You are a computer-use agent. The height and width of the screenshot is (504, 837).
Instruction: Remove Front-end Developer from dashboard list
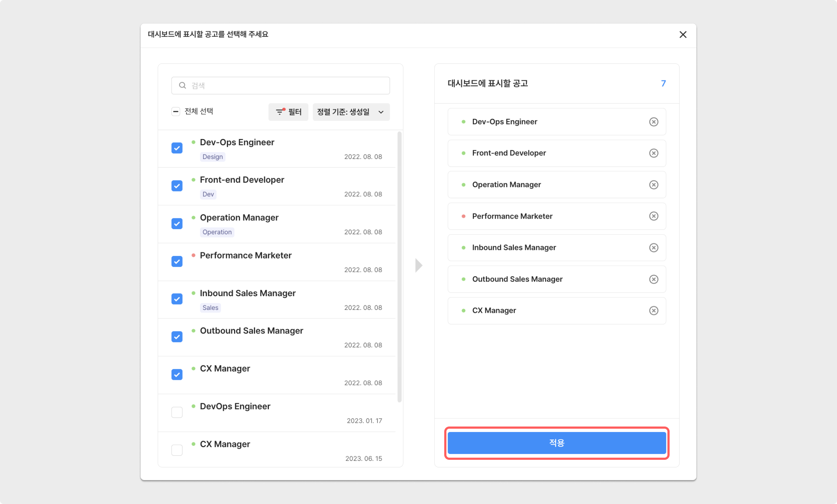653,153
